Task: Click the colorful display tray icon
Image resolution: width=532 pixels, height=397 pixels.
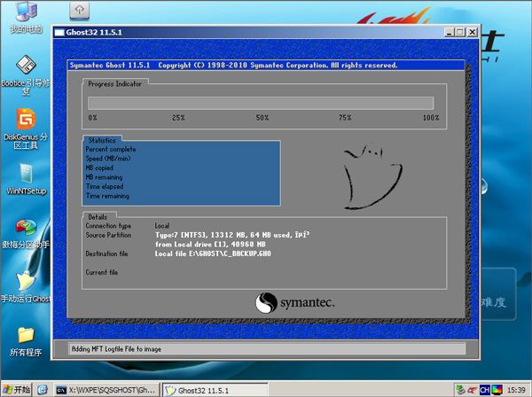Action: pyautogui.click(x=497, y=390)
